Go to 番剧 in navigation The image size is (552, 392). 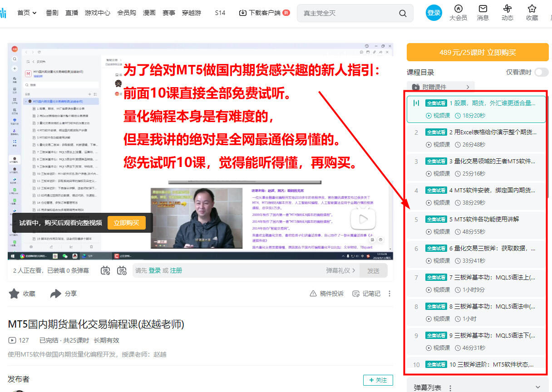[52, 13]
